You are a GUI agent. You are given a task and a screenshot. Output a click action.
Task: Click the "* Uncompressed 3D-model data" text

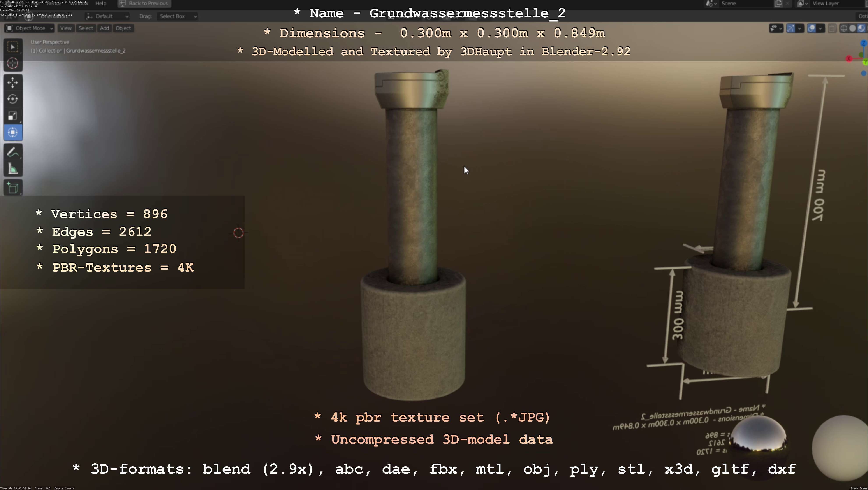point(434,439)
